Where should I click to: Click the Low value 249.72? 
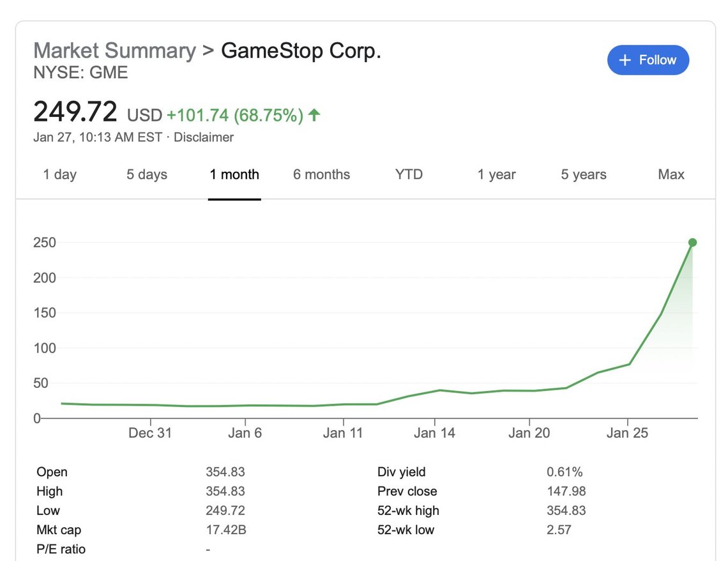[x=225, y=511]
